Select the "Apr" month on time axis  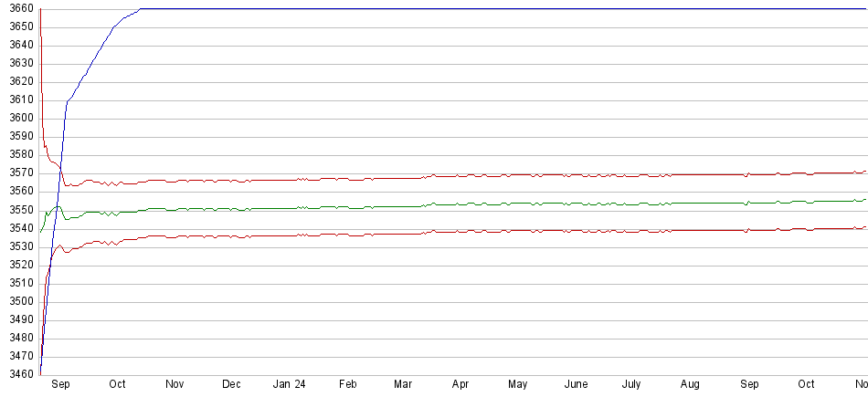[460, 385]
